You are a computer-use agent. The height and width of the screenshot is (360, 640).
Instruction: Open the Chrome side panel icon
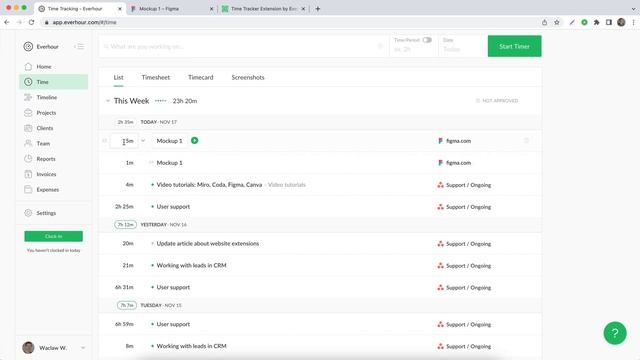pyautogui.click(x=609, y=22)
